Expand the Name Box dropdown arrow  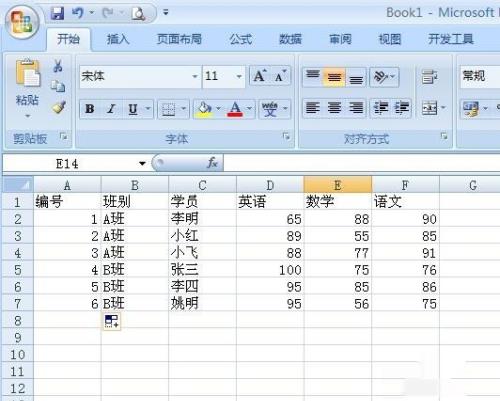point(142,163)
